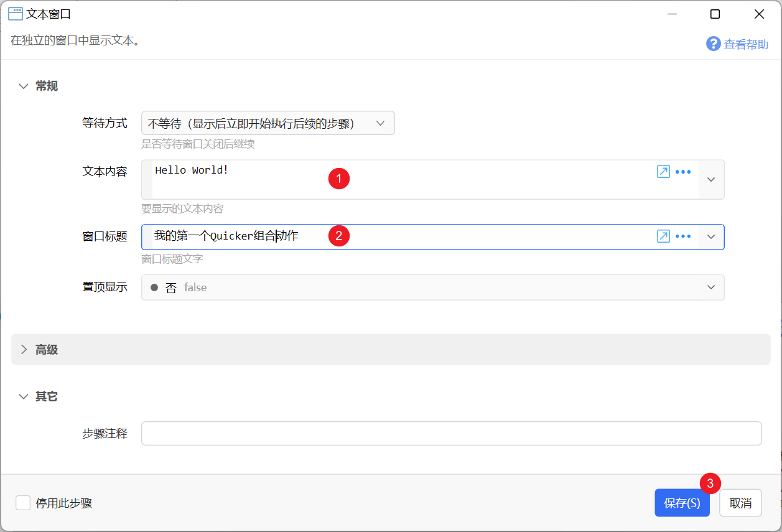Enable the 停用此步骤 checkbox
782x532 pixels.
coord(23,503)
